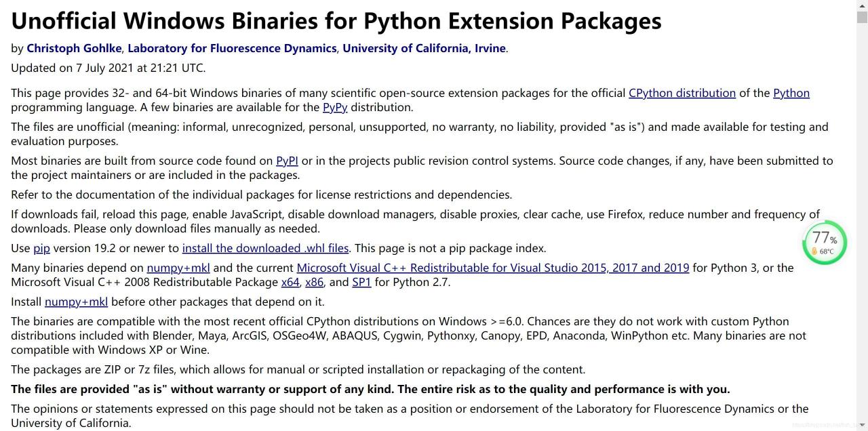Click the green 77% performance widget
Image resolution: width=868 pixels, height=431 pixels.
coord(825,242)
